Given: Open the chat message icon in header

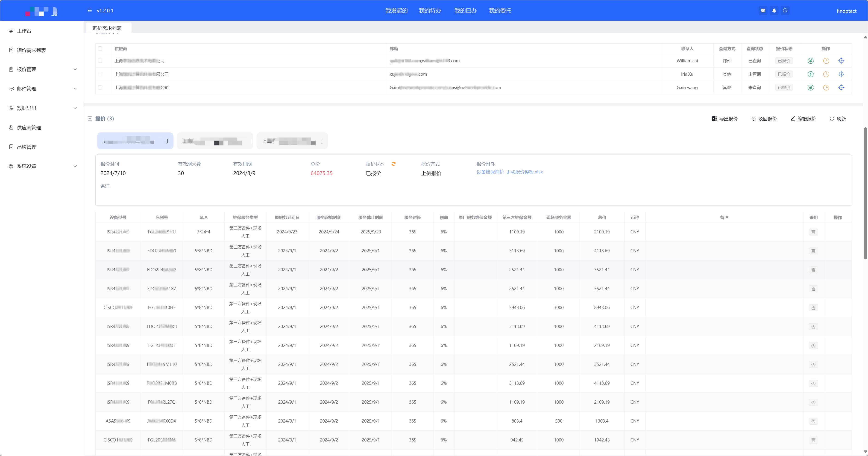Looking at the screenshot, I should (x=785, y=10).
